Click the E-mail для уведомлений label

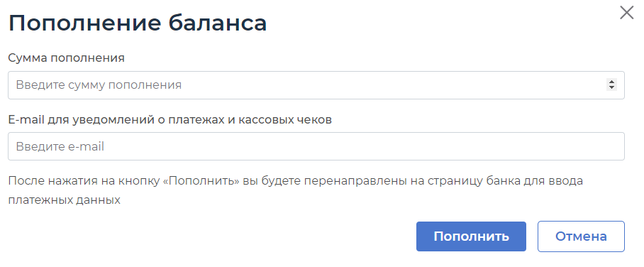(170, 119)
